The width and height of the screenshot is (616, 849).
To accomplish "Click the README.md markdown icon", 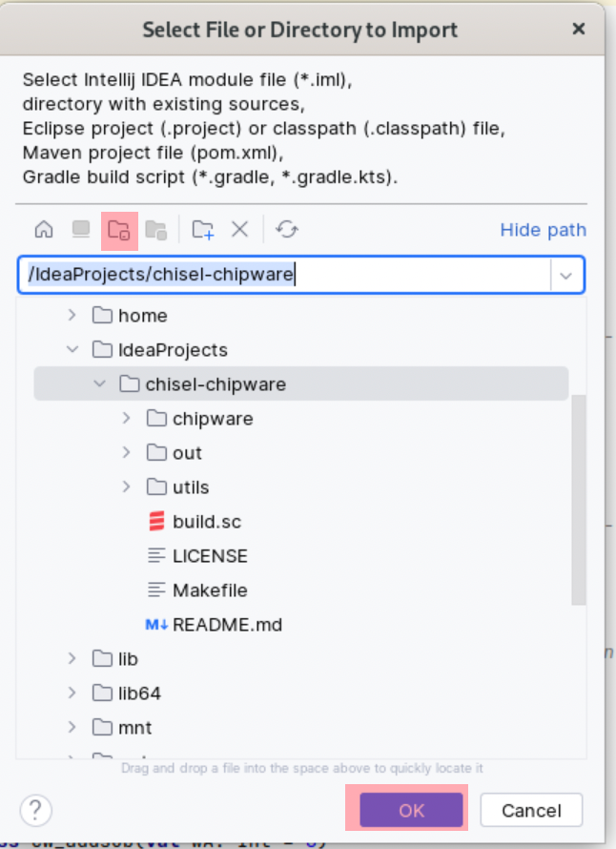I will pyautogui.click(x=156, y=625).
